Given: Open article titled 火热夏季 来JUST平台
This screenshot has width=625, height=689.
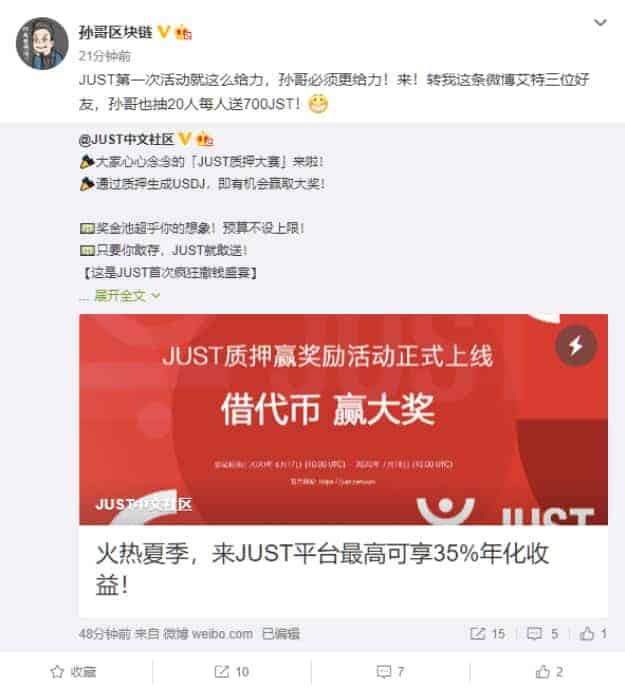Looking at the screenshot, I should [x=323, y=569].
